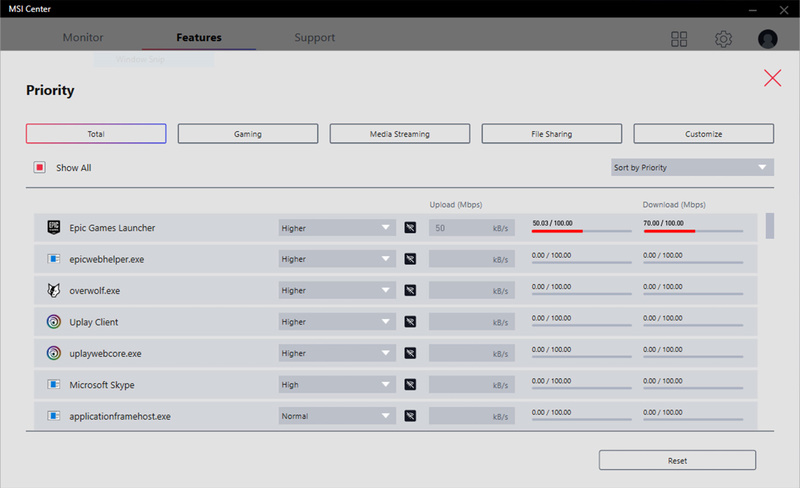Switch to the Monitor tab

(83, 38)
